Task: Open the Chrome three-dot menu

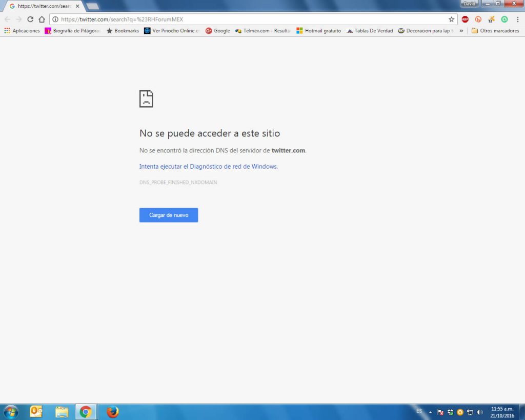Action: point(518,19)
